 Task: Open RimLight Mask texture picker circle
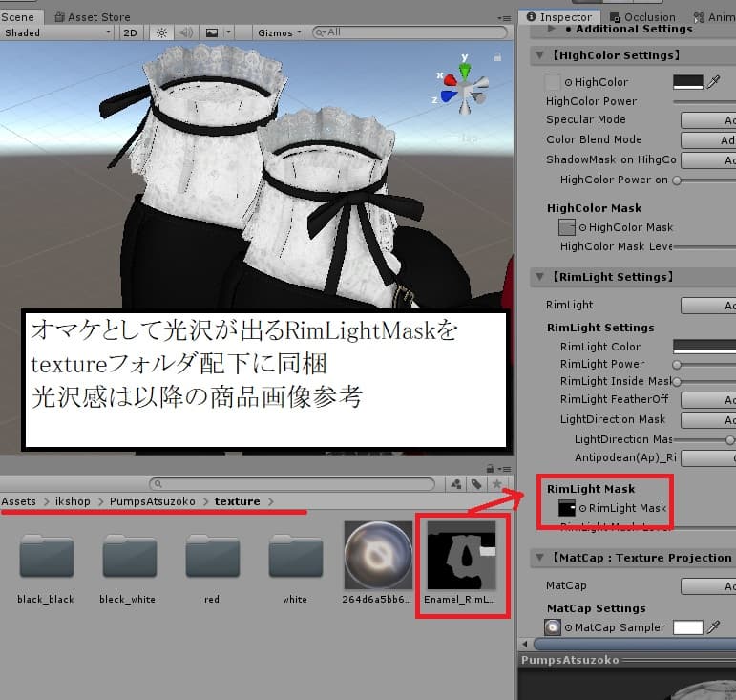click(x=582, y=508)
